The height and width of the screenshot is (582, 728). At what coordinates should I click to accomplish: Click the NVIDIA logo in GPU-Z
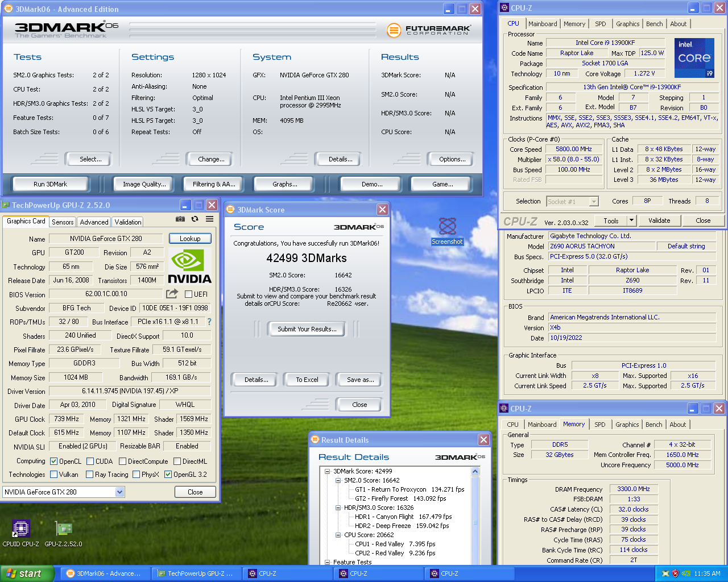click(190, 266)
